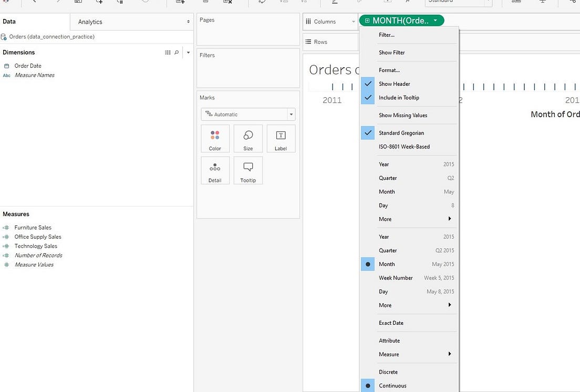Screen dimensions: 580x392
Task: Open the Automatic mark type dropdown
Action: tap(291, 114)
